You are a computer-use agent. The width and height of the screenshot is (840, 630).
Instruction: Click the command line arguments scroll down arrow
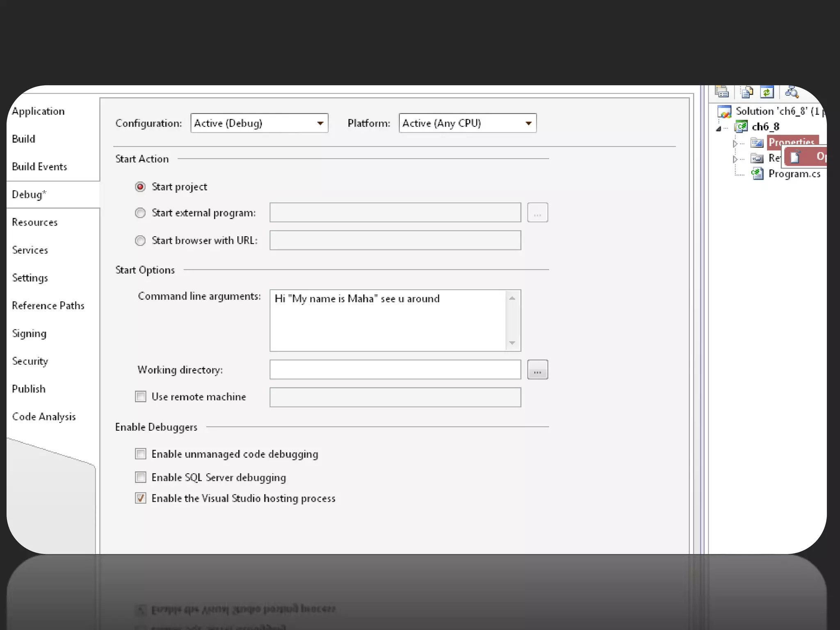pos(512,343)
